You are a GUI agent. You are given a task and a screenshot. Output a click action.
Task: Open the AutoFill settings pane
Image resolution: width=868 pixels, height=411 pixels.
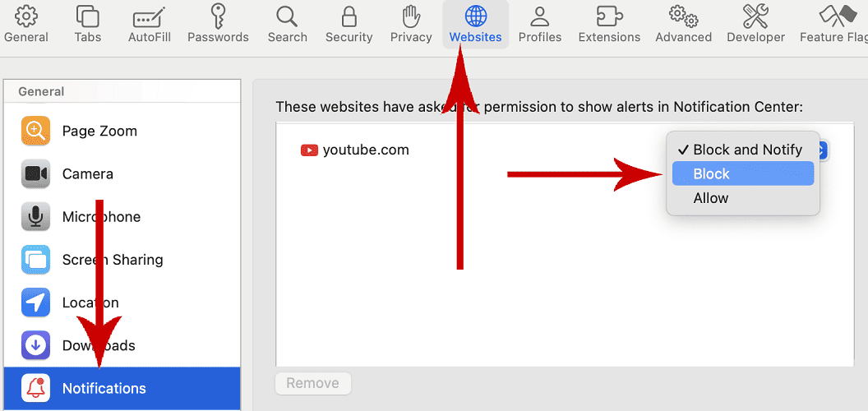148,24
